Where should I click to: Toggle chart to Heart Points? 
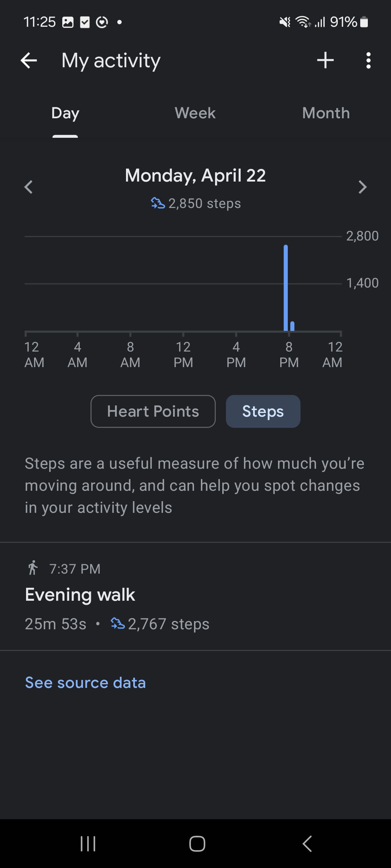[153, 411]
